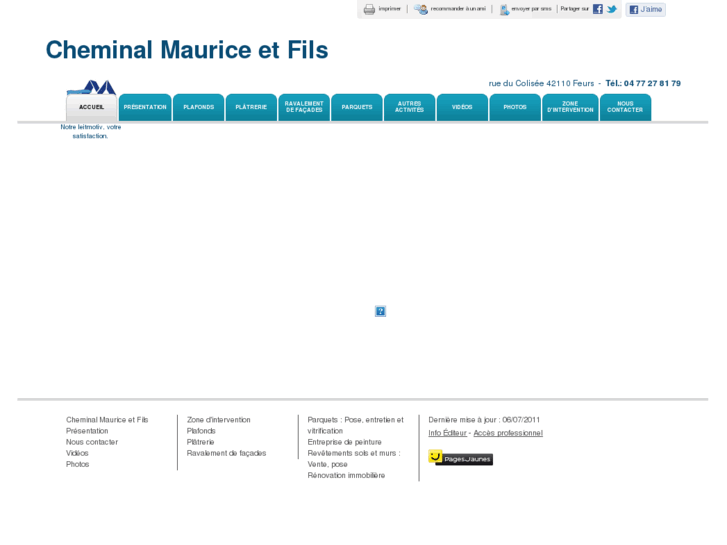Click the recommend to a friend icon
Screen dimensions: 727x545
(421, 9)
